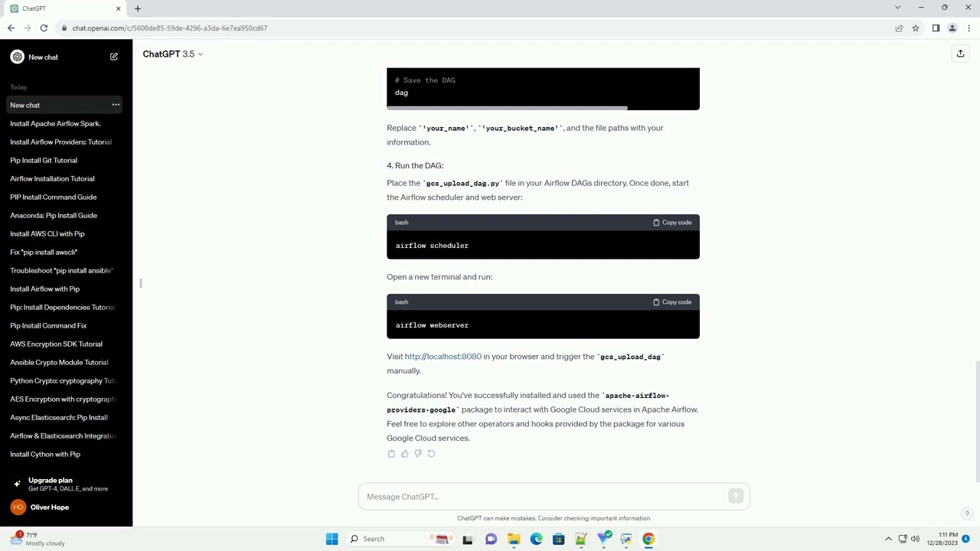Copy code for airflow webserver
This screenshot has width=980, height=551.
click(672, 302)
